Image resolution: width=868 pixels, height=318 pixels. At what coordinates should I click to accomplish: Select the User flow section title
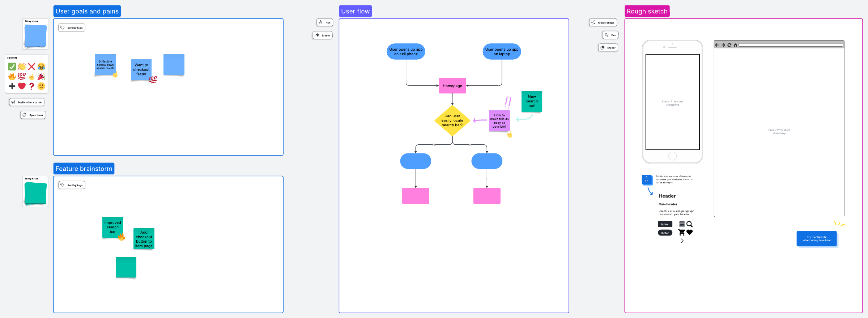click(355, 11)
